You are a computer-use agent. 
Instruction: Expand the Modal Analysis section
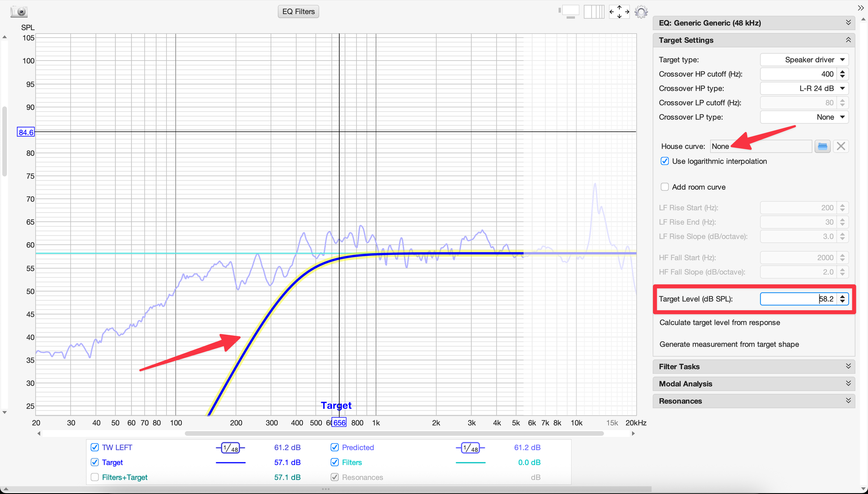[x=754, y=384]
